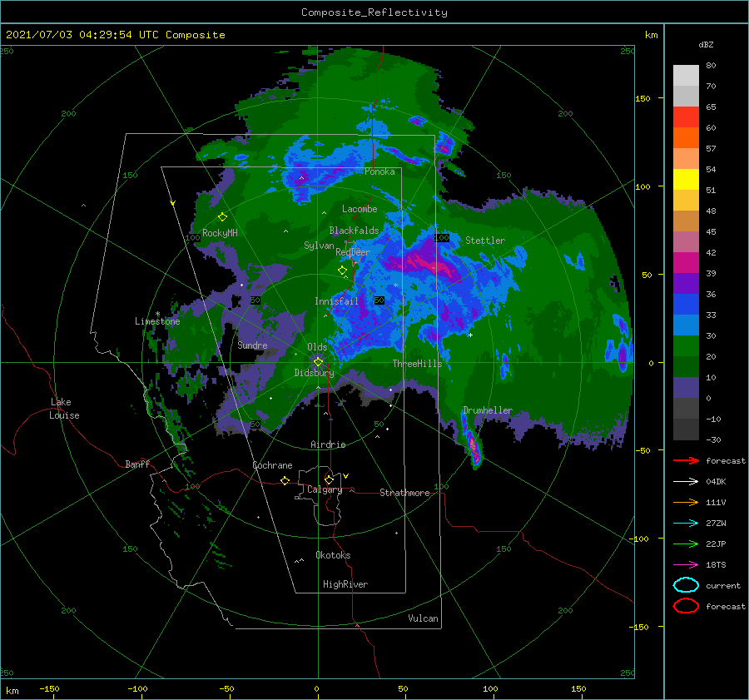
Task: Click the yellow radar site marker at Didsbury
Action: tap(318, 362)
